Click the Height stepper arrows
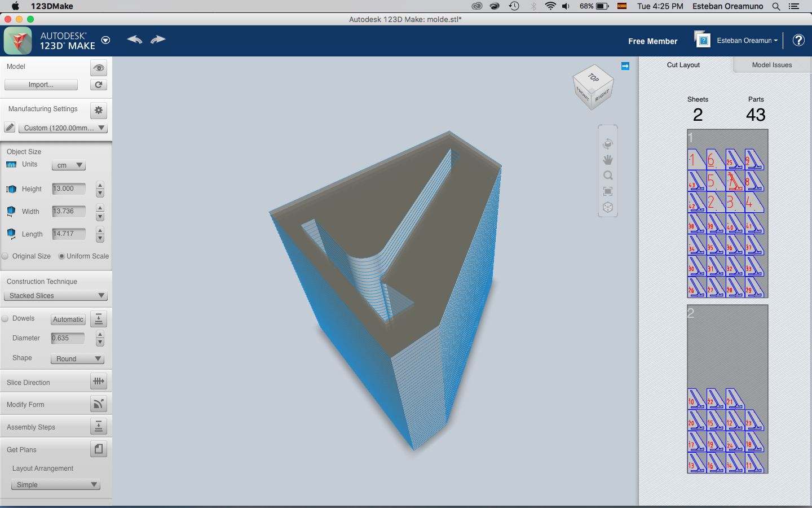The height and width of the screenshot is (508, 812). coord(100,189)
